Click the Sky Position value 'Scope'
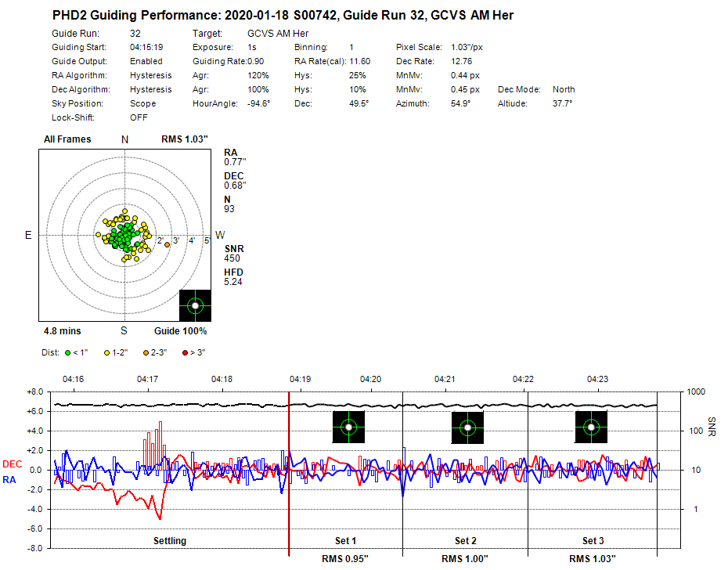This screenshot has height=570, width=728. coord(142,103)
